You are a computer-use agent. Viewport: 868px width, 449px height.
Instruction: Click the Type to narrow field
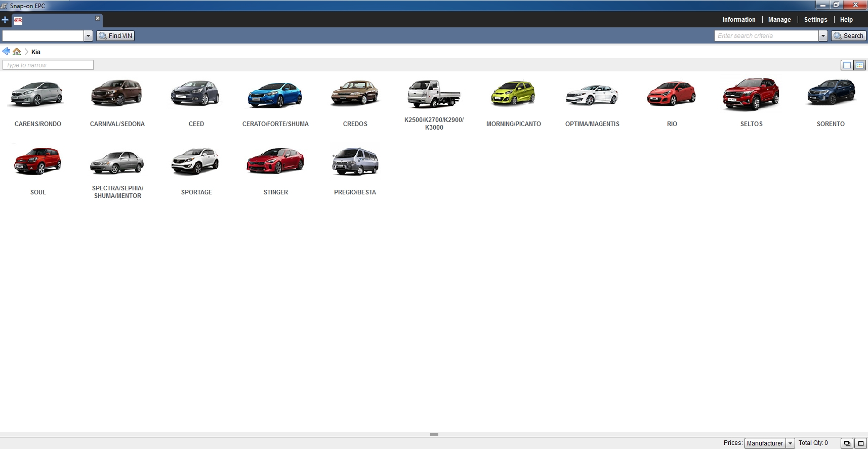pos(48,65)
